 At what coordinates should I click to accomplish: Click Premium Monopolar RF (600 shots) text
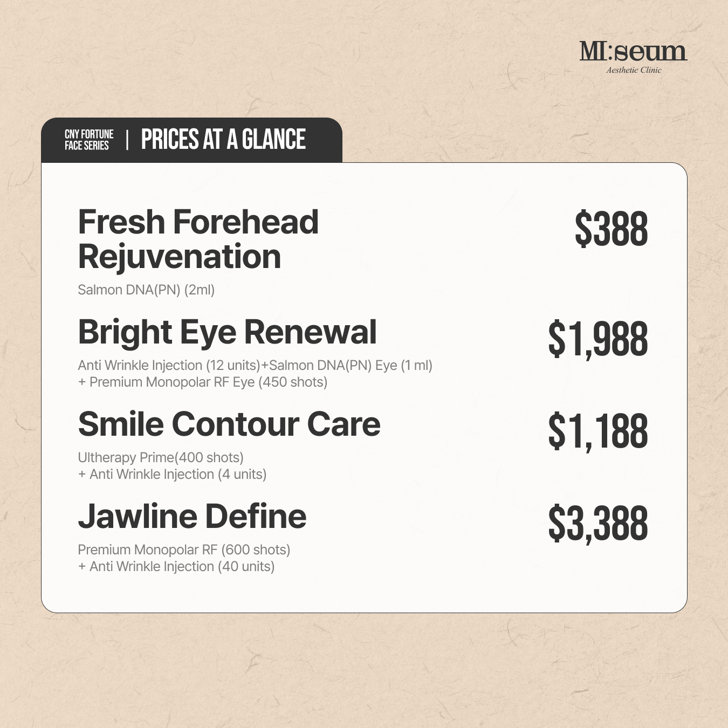coord(184,550)
